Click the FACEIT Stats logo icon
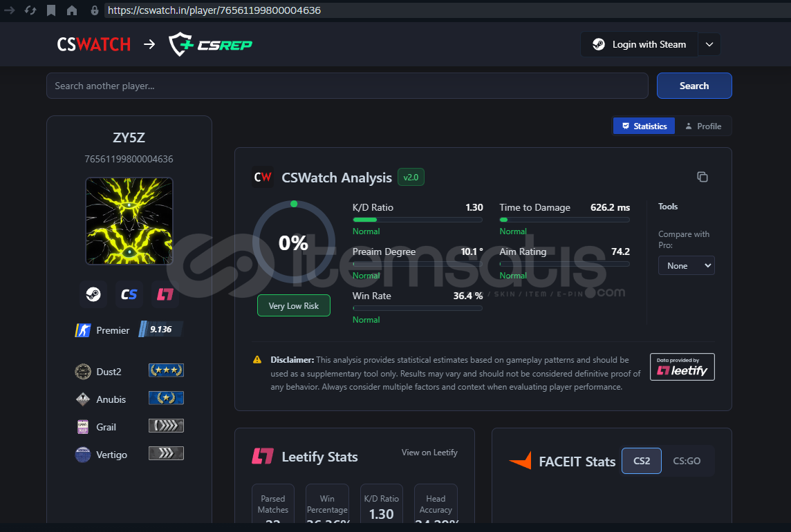Viewport: 791px width, 532px height. click(x=521, y=461)
